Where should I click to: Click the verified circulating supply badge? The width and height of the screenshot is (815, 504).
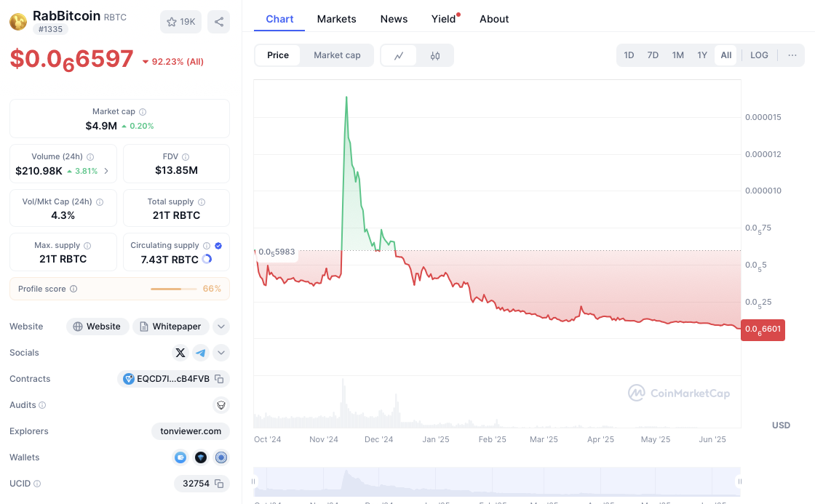pyautogui.click(x=218, y=246)
